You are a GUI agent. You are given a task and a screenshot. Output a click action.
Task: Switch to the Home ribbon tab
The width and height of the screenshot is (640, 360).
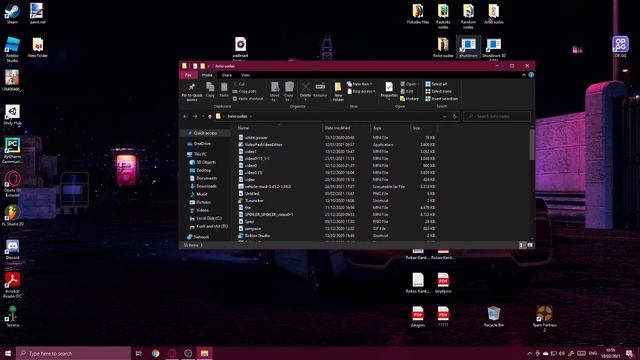point(207,75)
